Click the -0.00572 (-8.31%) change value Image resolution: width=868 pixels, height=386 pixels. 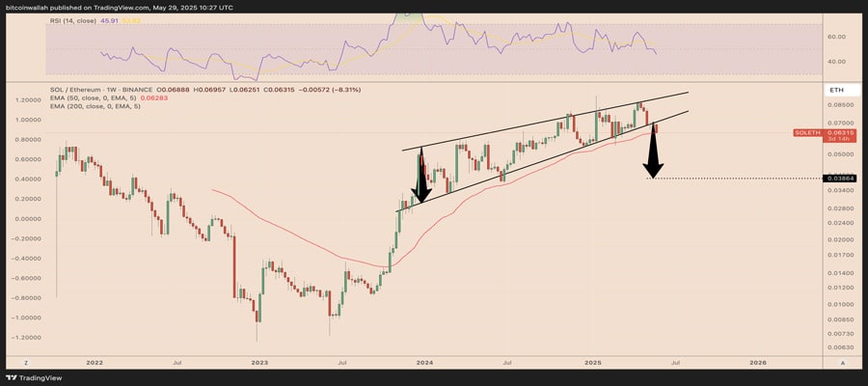332,89
